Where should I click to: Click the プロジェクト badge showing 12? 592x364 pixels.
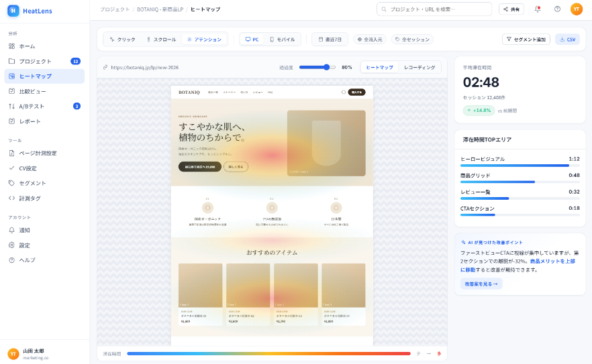tap(75, 61)
